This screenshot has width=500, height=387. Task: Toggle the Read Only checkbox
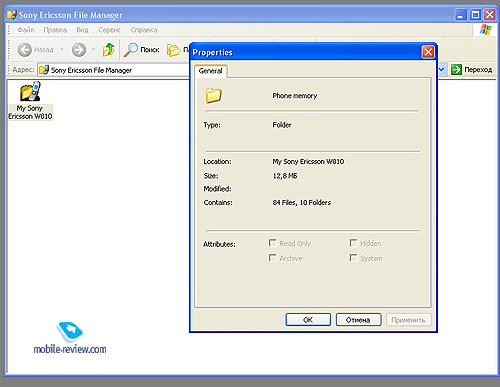tap(272, 243)
